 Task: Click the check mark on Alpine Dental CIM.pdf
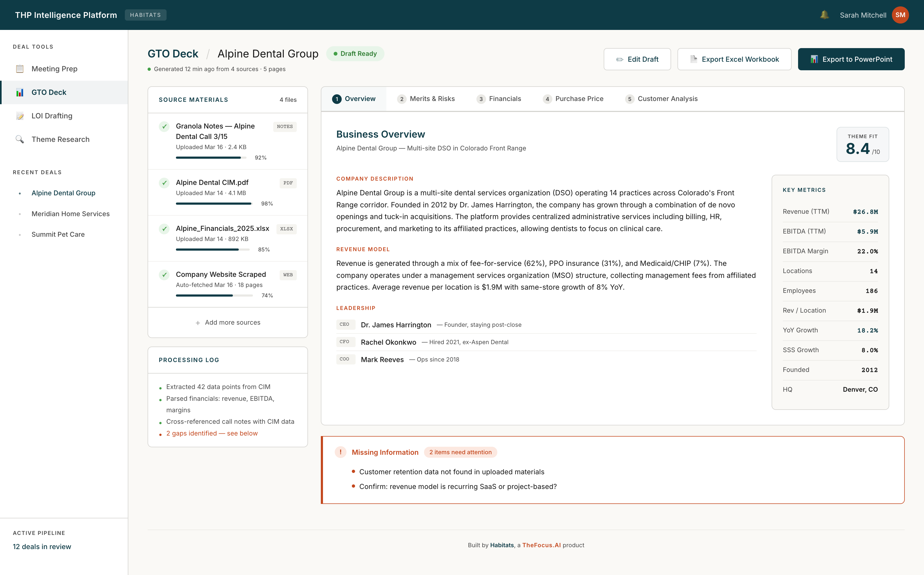(164, 183)
